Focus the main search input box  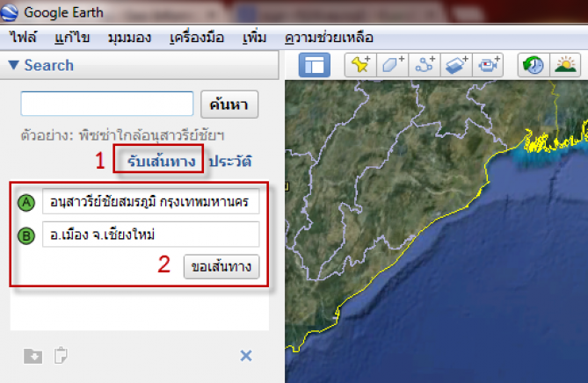click(107, 104)
